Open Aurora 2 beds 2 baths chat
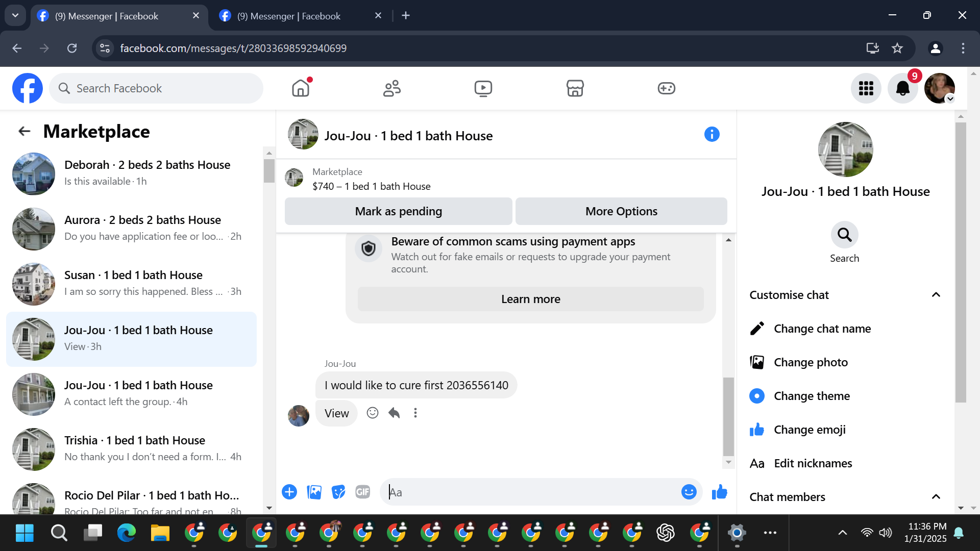 point(132,229)
